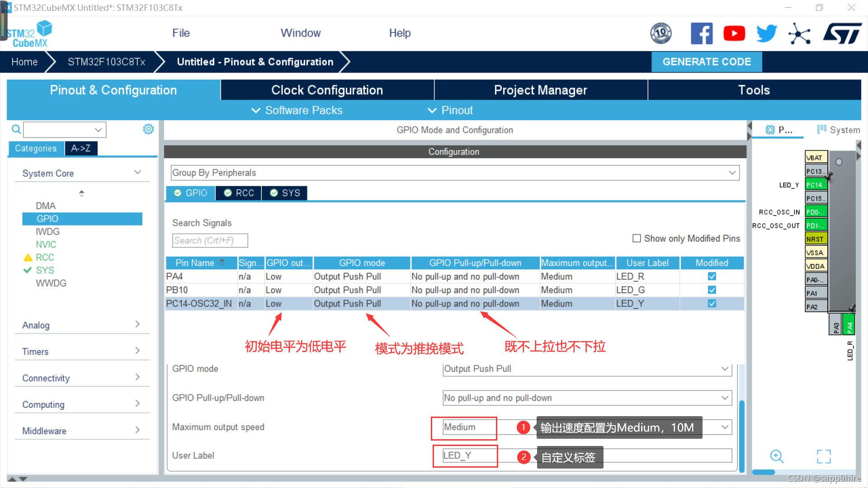Image resolution: width=868 pixels, height=488 pixels.
Task: Open the GPIO mode dropdown
Action: coord(587,369)
